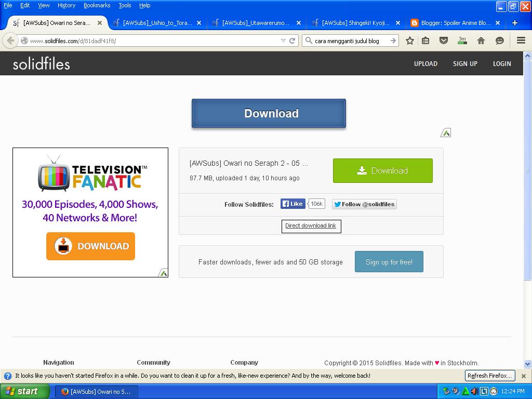This screenshot has height=399, width=532.
Task: Click the back navigation arrow
Action: pos(10,41)
